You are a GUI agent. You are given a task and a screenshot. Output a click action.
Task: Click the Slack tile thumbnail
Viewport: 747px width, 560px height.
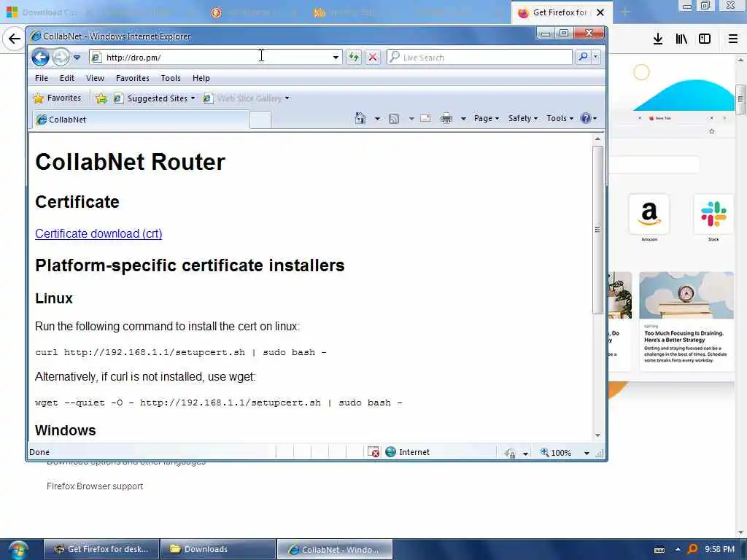point(713,214)
